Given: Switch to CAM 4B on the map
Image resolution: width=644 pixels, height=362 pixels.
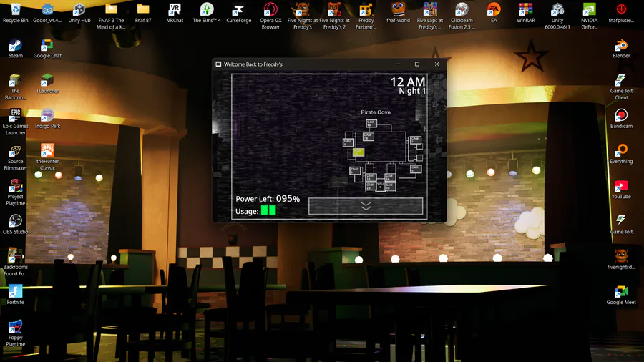Looking at the screenshot, I should 391,186.
